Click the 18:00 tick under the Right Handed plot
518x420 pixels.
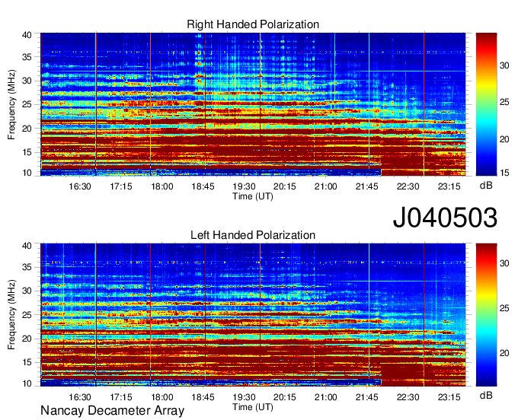tap(161, 186)
